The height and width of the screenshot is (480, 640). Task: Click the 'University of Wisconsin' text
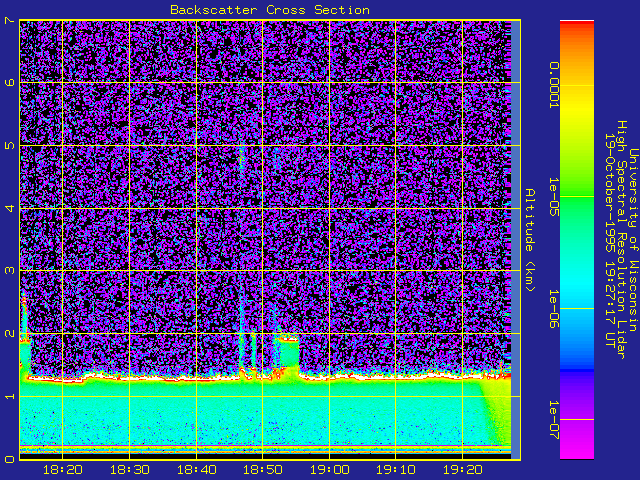pos(633,240)
